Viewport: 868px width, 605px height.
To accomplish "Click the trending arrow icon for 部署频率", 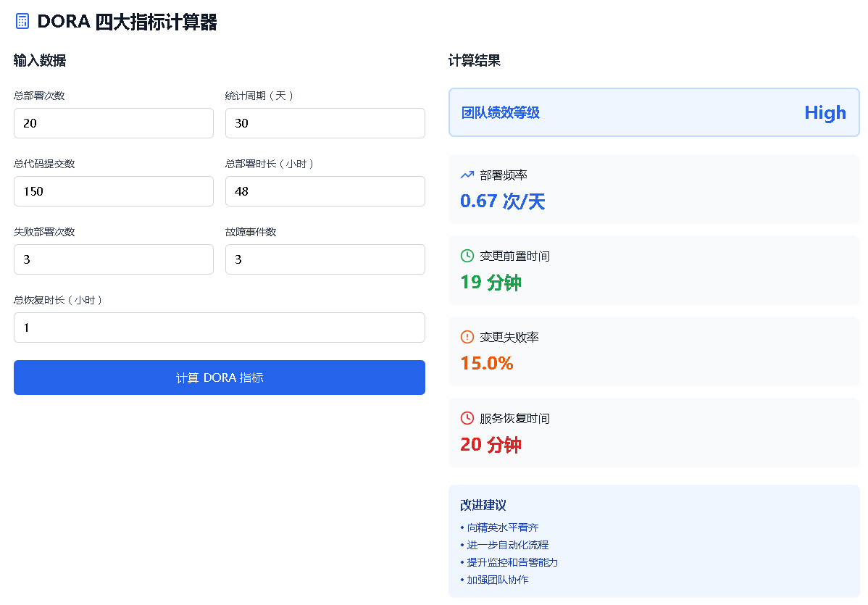I will (467, 175).
